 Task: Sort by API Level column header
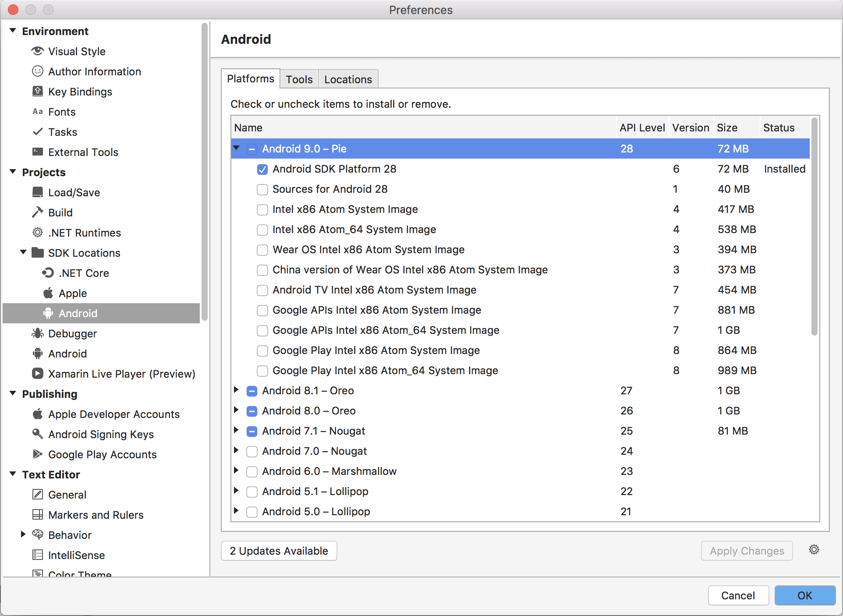[x=642, y=127]
